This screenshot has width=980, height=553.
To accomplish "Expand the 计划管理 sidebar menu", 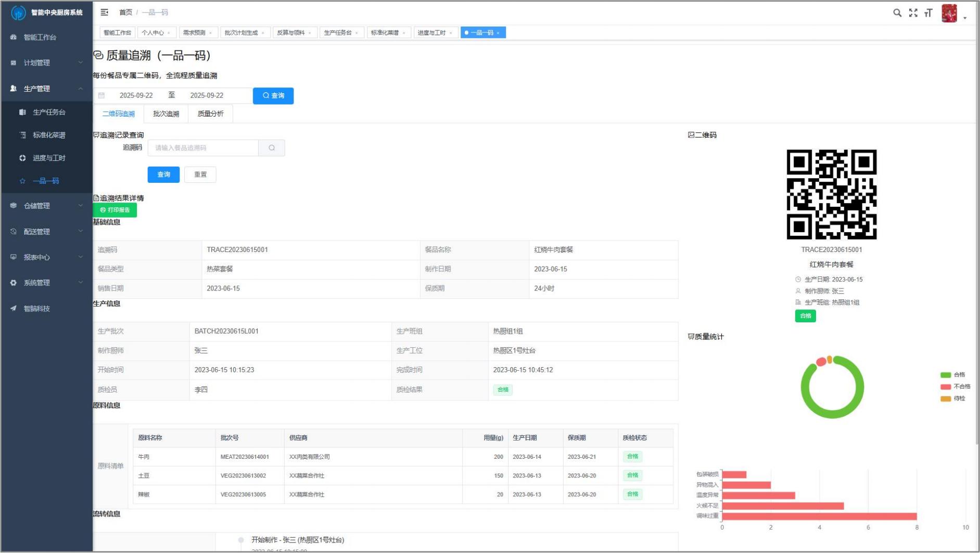I will pos(46,63).
